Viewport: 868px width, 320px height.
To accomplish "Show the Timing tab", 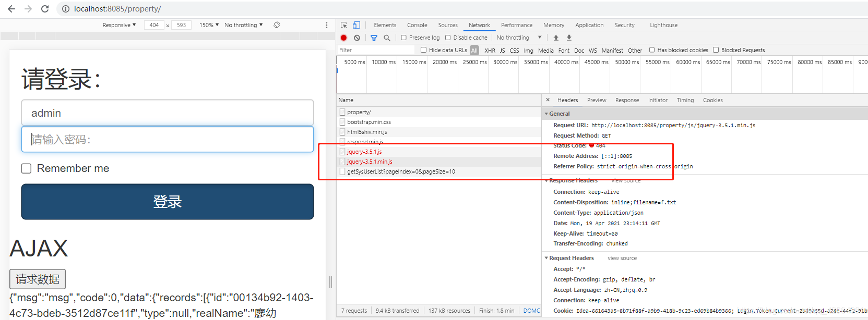I will (x=685, y=100).
